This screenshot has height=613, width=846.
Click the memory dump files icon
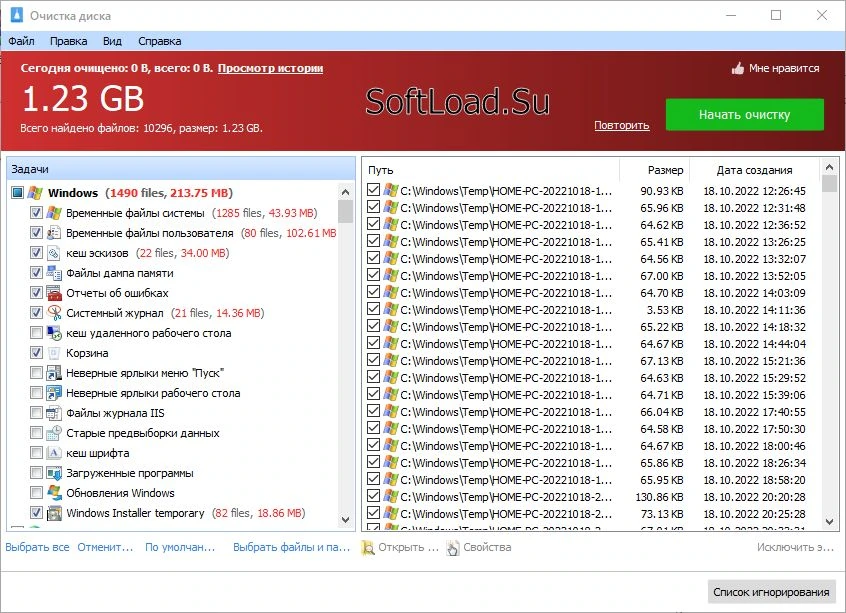(x=54, y=273)
